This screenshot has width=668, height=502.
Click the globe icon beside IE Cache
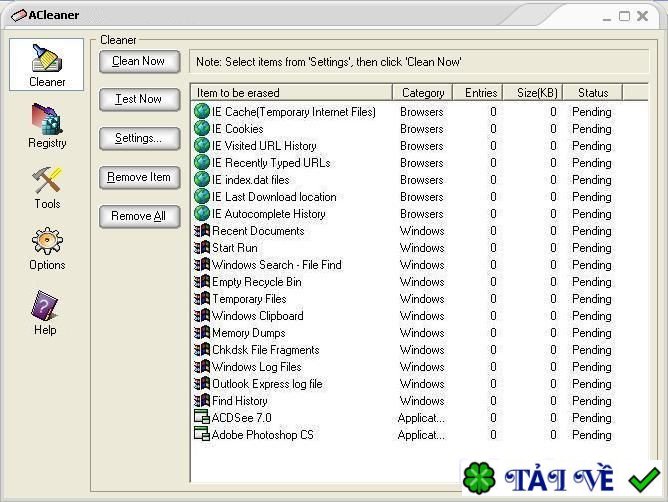[x=202, y=111]
